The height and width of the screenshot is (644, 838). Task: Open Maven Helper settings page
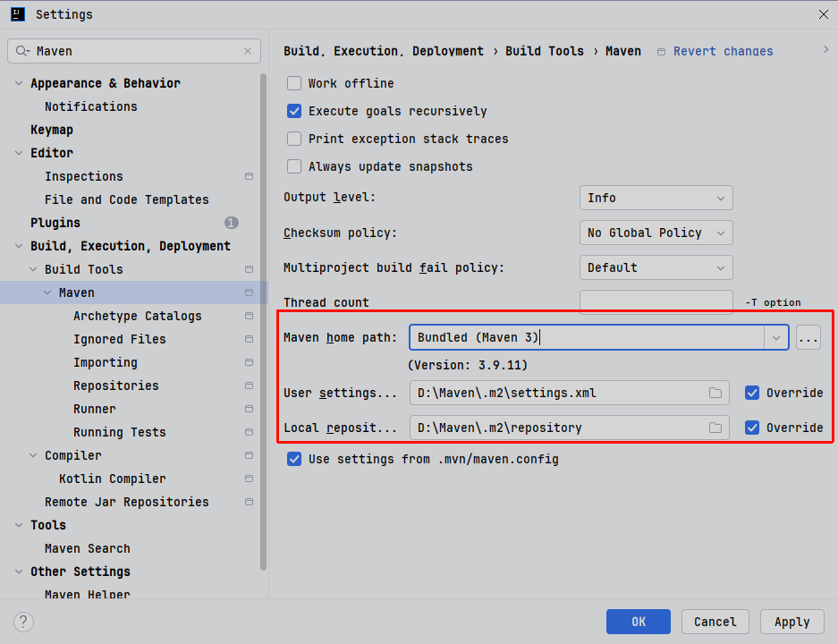pos(88,593)
